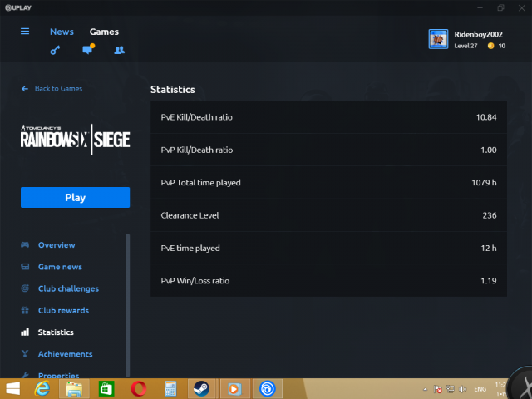The width and height of the screenshot is (532, 399).
Task: Click the sidebar vertical scrollbar
Action: [x=127, y=305]
